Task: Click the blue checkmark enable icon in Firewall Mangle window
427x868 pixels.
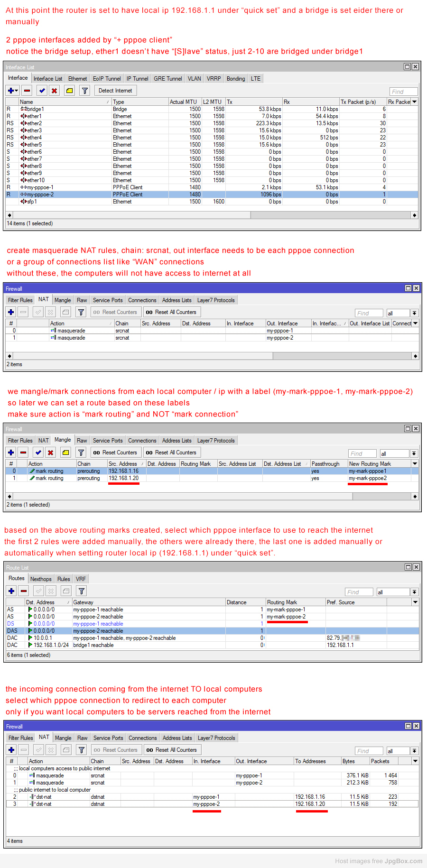Action: (x=38, y=452)
